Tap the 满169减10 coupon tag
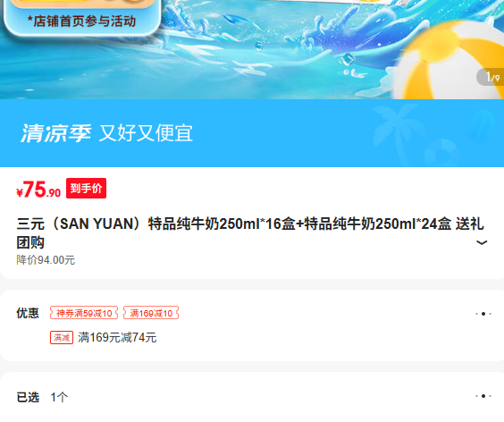The height and width of the screenshot is (422, 504). click(x=151, y=313)
